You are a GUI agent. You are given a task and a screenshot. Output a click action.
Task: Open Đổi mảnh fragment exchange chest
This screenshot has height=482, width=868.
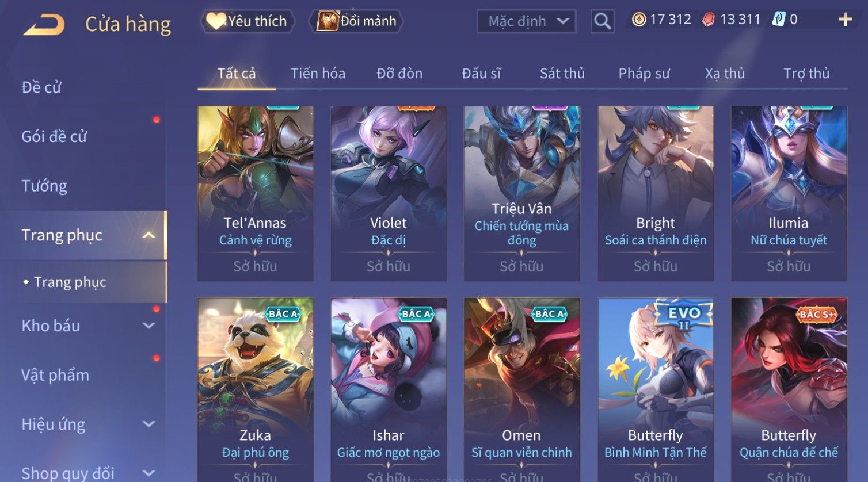[x=356, y=21]
